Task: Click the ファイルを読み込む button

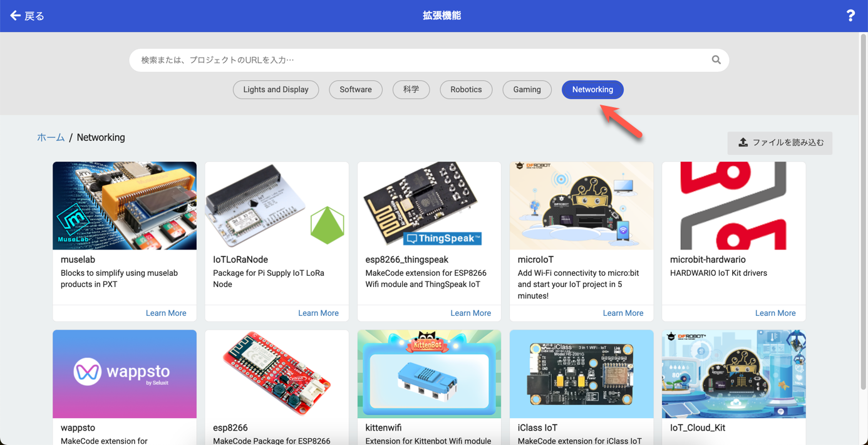Action: [780, 143]
